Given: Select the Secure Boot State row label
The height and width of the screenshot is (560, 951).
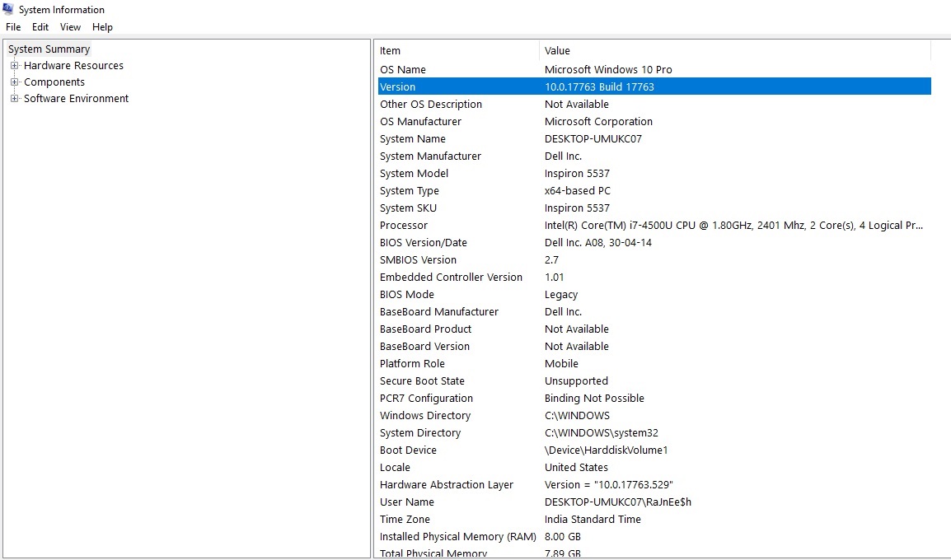Looking at the screenshot, I should coord(422,380).
